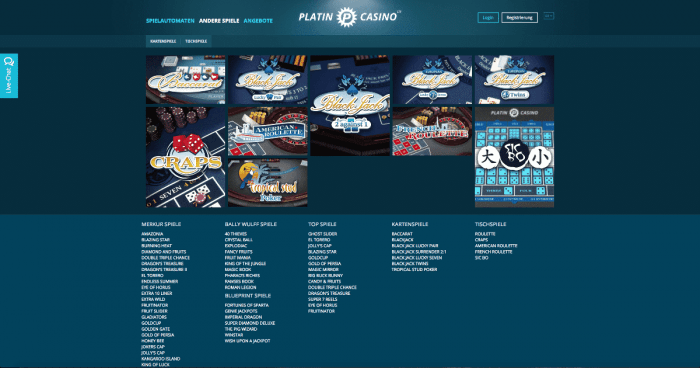Image resolution: width=700 pixels, height=368 pixels.
Task: Click Golden Gate link
Action: 156,329
